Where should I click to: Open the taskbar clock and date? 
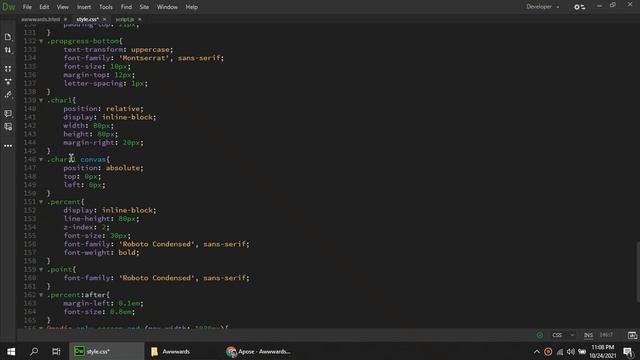pos(603,352)
